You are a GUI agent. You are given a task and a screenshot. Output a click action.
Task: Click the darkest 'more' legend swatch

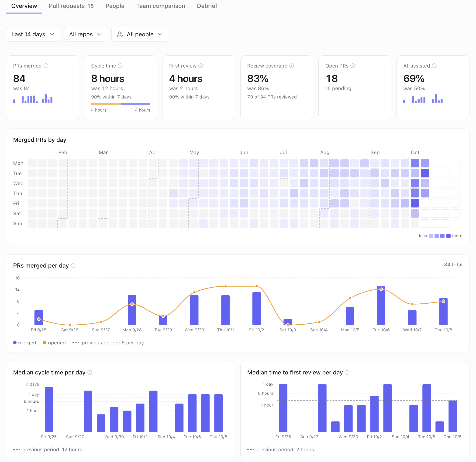(448, 236)
